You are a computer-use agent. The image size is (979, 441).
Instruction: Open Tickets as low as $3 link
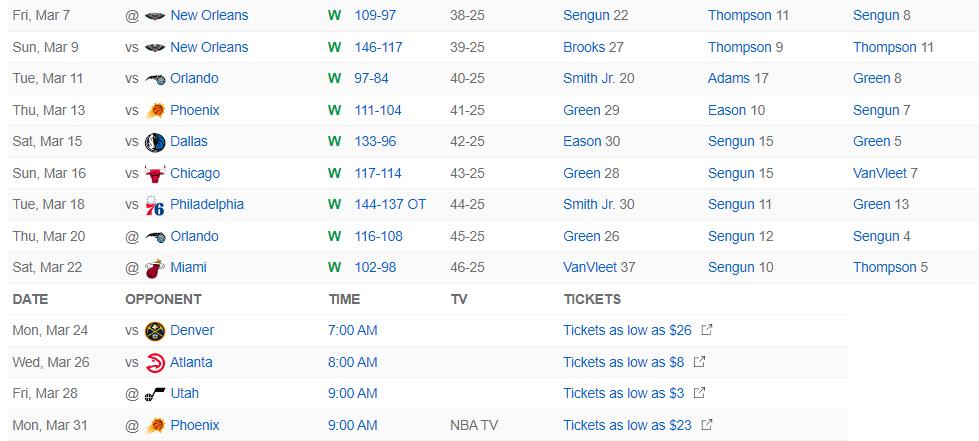tap(623, 394)
